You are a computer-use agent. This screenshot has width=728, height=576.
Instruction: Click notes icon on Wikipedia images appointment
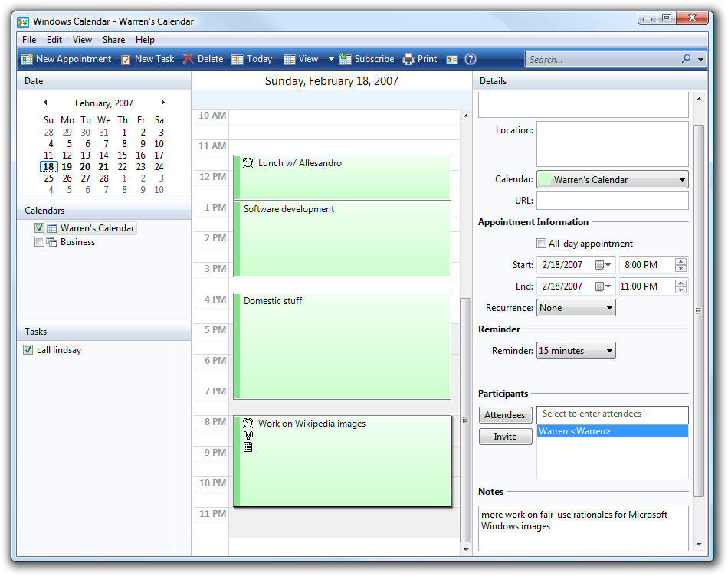click(248, 447)
